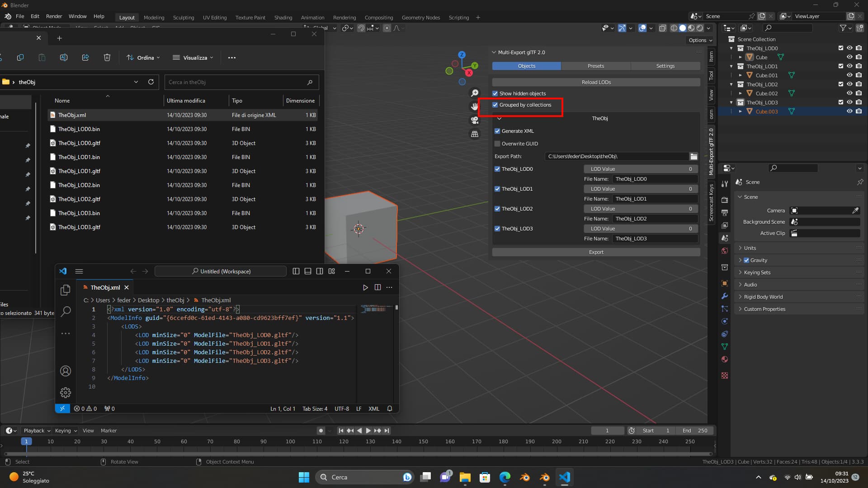Click the folder browse icon beside Export Path
The image size is (868, 488).
693,156
